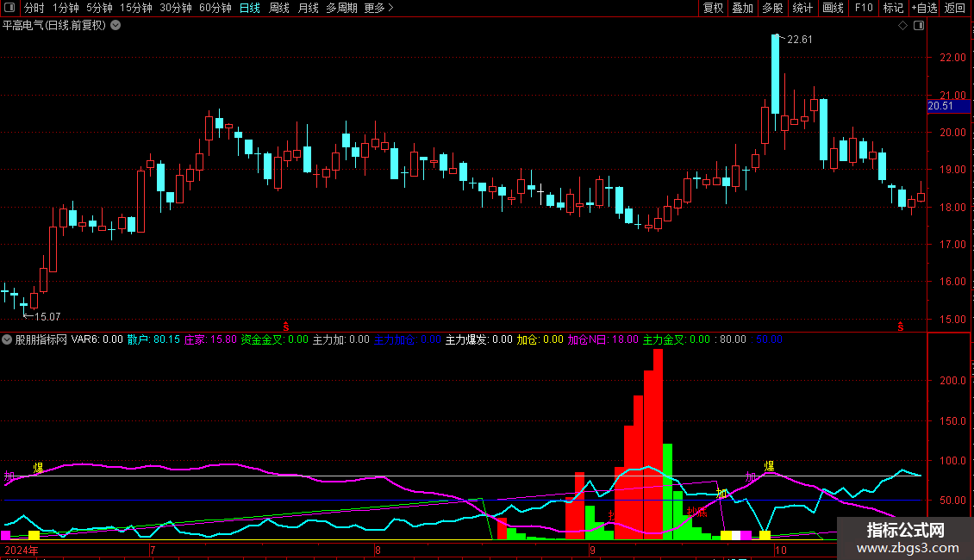Switch to the 日线 daily chart
The image size is (974, 560).
250,8
